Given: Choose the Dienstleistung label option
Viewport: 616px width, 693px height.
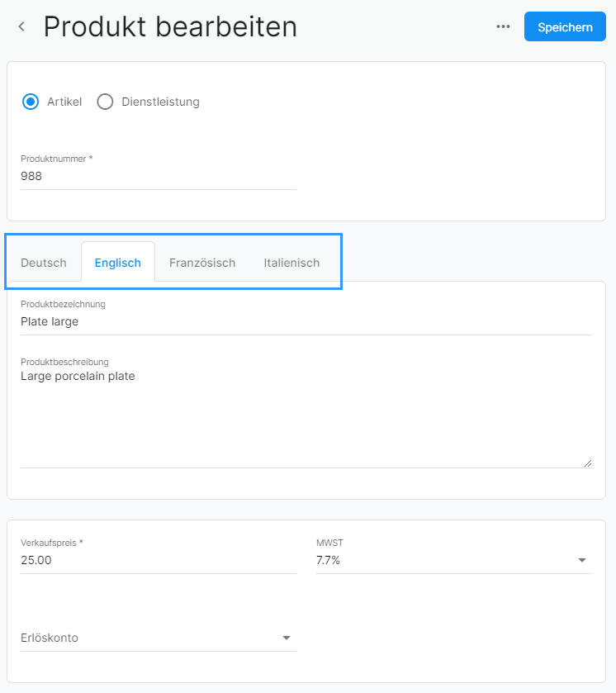Looking at the screenshot, I should [160, 102].
